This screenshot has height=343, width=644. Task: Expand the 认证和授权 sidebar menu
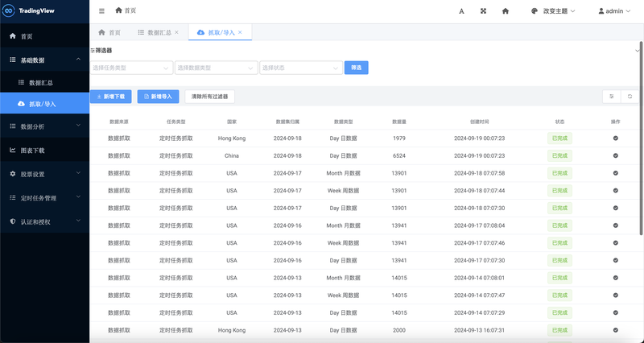point(45,221)
